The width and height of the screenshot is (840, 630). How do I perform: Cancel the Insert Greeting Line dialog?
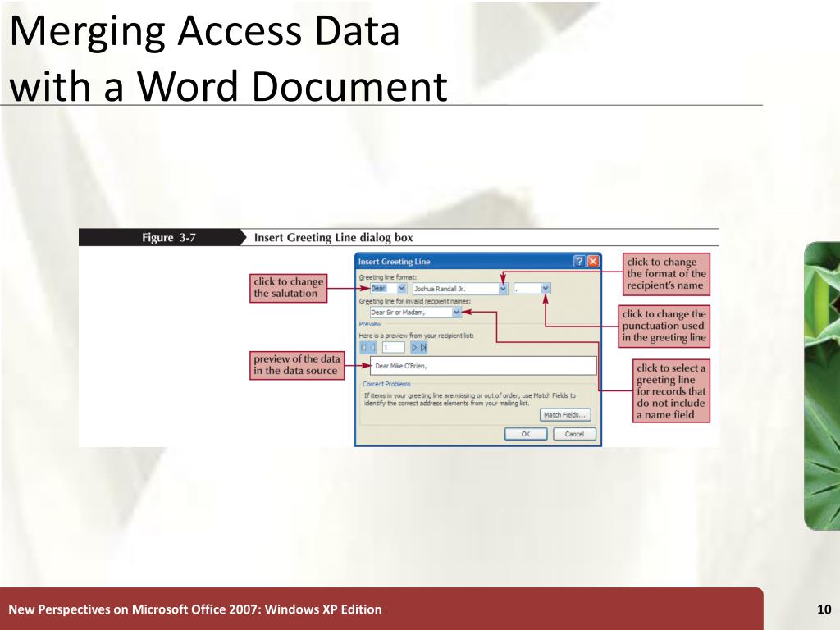point(574,434)
